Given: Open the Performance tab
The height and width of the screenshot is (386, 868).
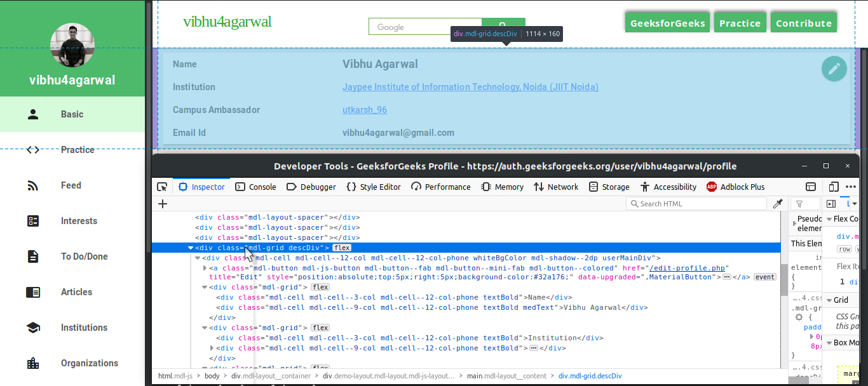Looking at the screenshot, I should 441,187.
